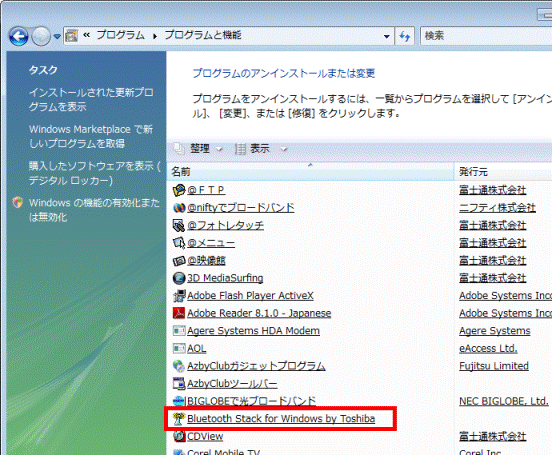Viewport: 552px width, 455px height.
Task: Open the recent pages dropdown arrow
Action: (x=57, y=36)
